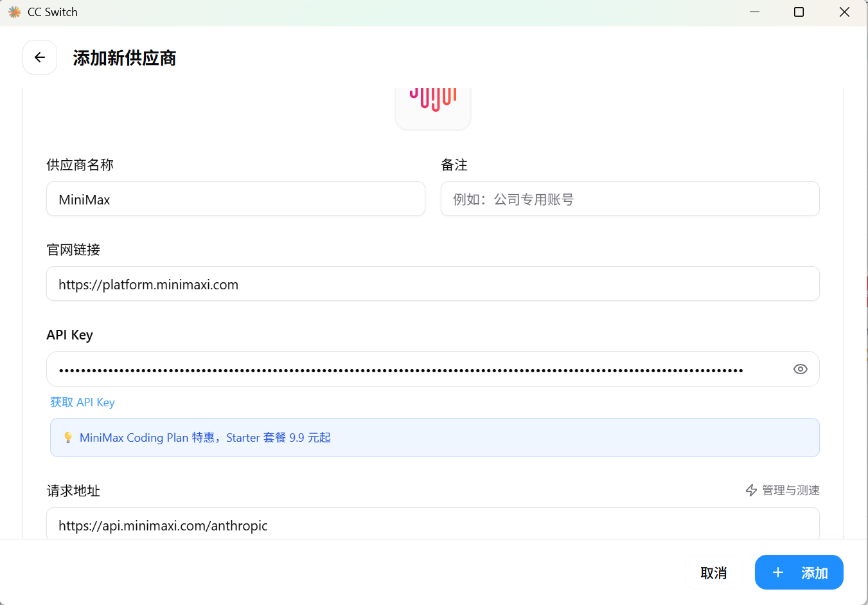Click the CC Switch app icon
The width and height of the screenshot is (868, 605).
coord(14,12)
